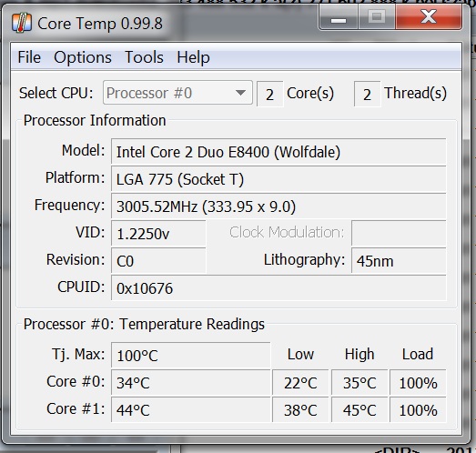Click the Lithography value 45nm
The height and width of the screenshot is (453, 476).
pos(399,261)
